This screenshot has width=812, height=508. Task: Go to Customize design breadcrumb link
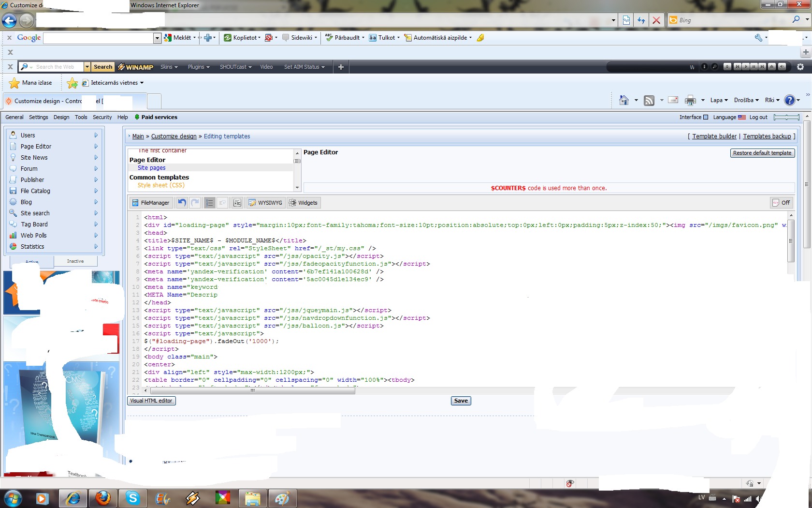click(x=174, y=136)
